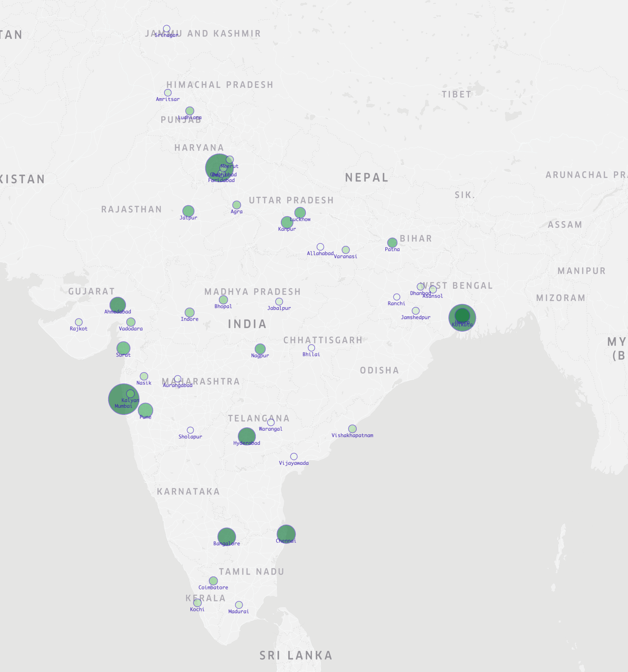The width and height of the screenshot is (628, 672).
Task: Click the Chennai city circle
Action: (x=286, y=534)
